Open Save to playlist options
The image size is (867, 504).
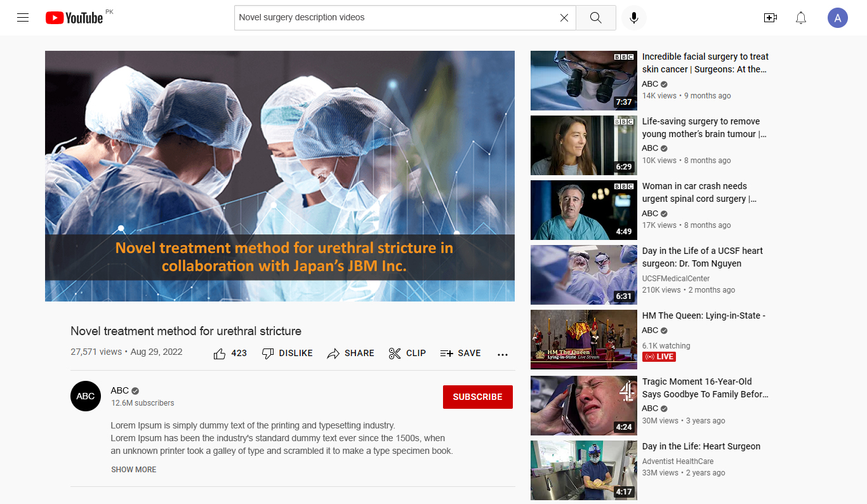pyautogui.click(x=460, y=353)
